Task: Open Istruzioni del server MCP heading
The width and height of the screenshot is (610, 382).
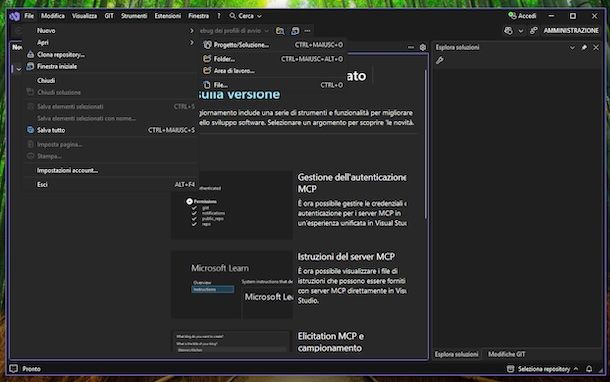Action: (346, 257)
